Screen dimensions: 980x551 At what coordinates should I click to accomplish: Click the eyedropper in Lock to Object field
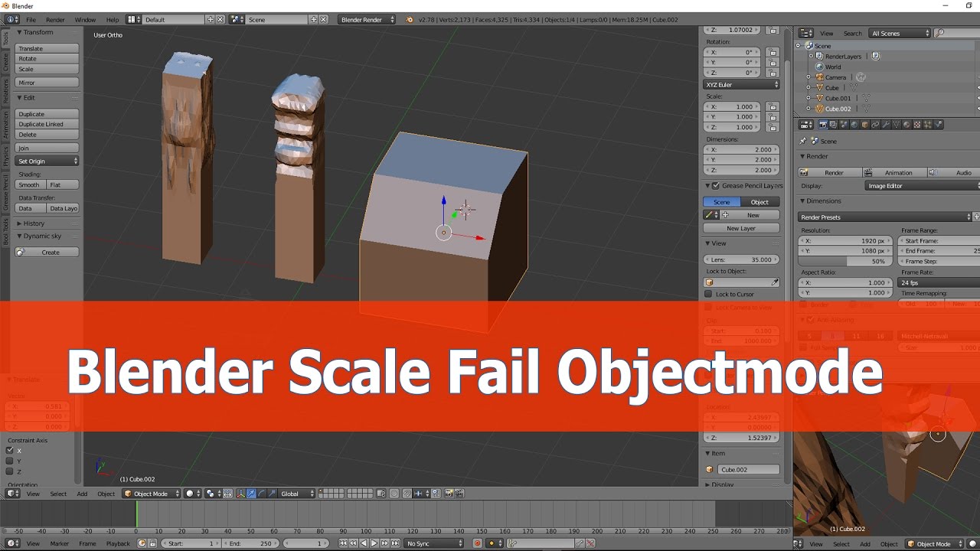[x=775, y=282]
